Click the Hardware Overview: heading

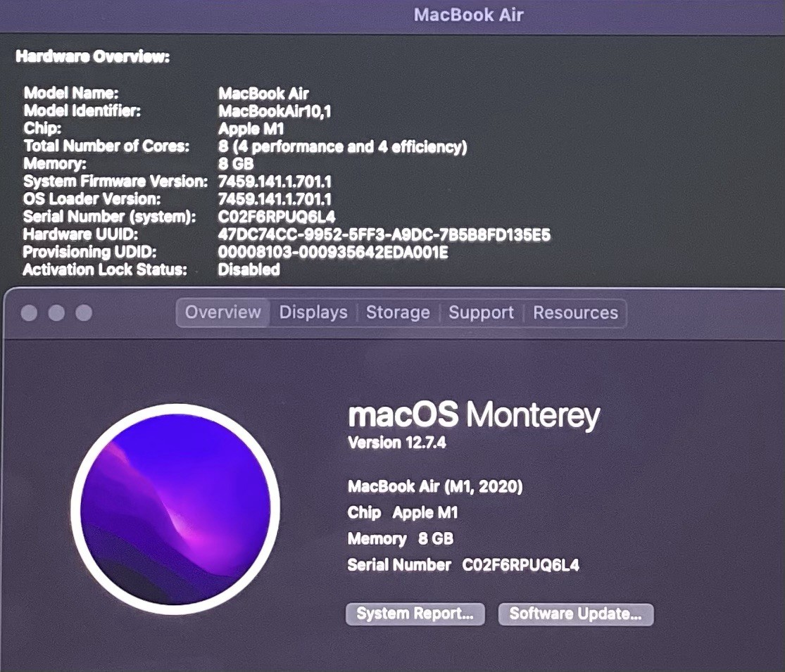93,56
